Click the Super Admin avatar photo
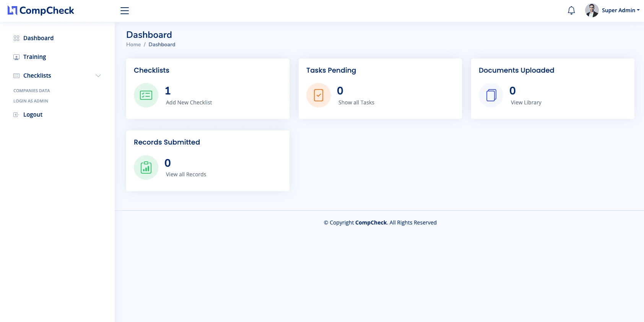The width and height of the screenshot is (644, 322). coord(592,10)
